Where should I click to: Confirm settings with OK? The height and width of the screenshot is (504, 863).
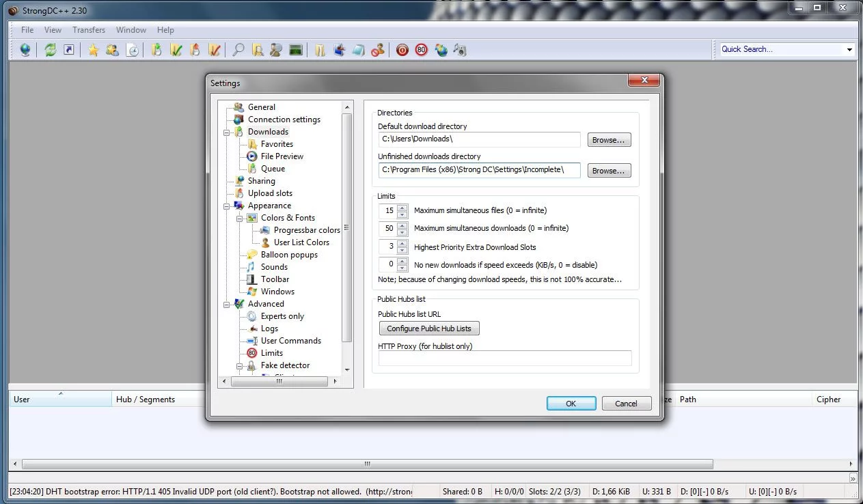click(571, 404)
